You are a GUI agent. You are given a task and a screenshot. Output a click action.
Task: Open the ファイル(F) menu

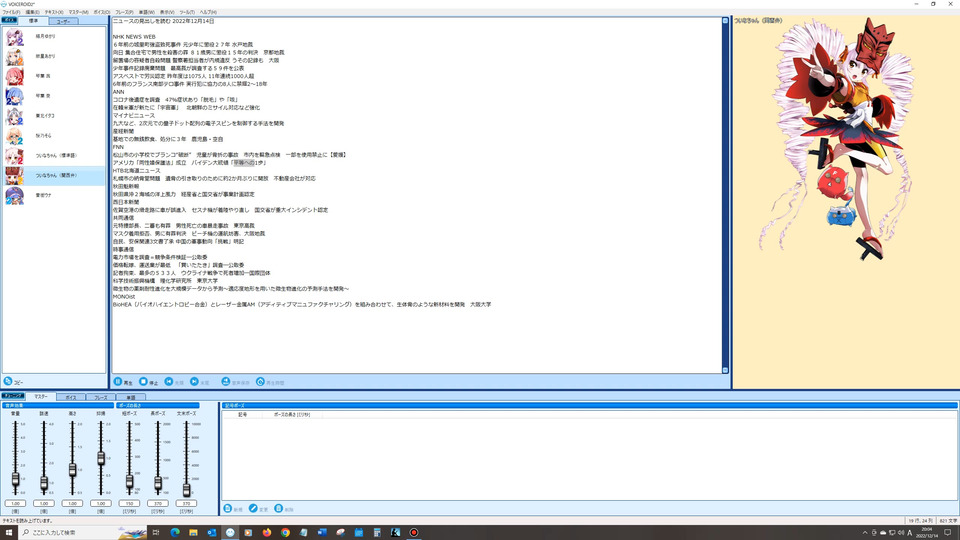pos(11,12)
